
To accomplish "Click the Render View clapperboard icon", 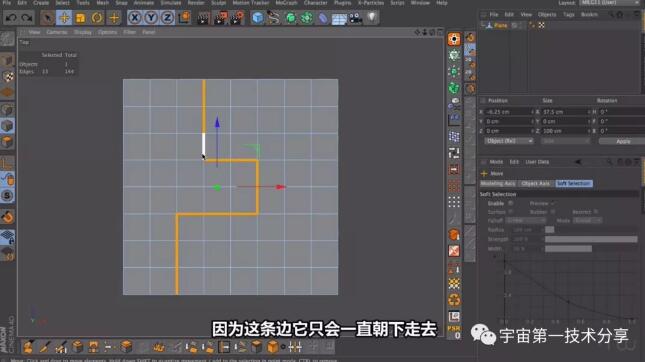I will (x=203, y=18).
